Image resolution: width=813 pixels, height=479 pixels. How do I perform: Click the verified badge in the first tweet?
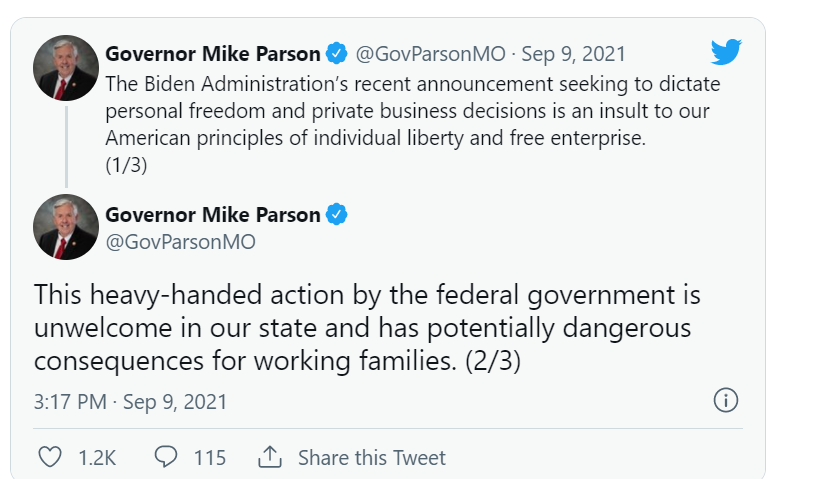[339, 53]
